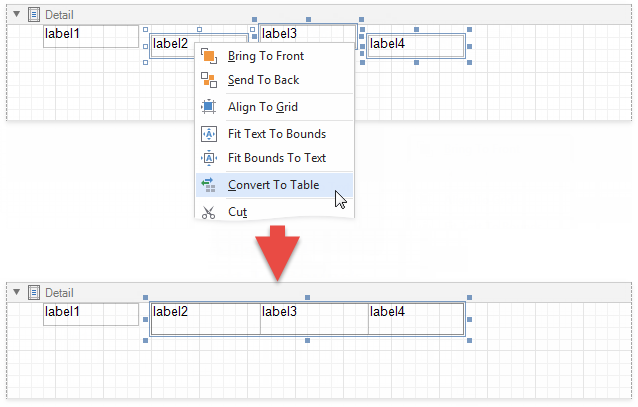This screenshot has width=638, height=407.
Task: Click the upper Detail band icon
Action: [x=34, y=15]
